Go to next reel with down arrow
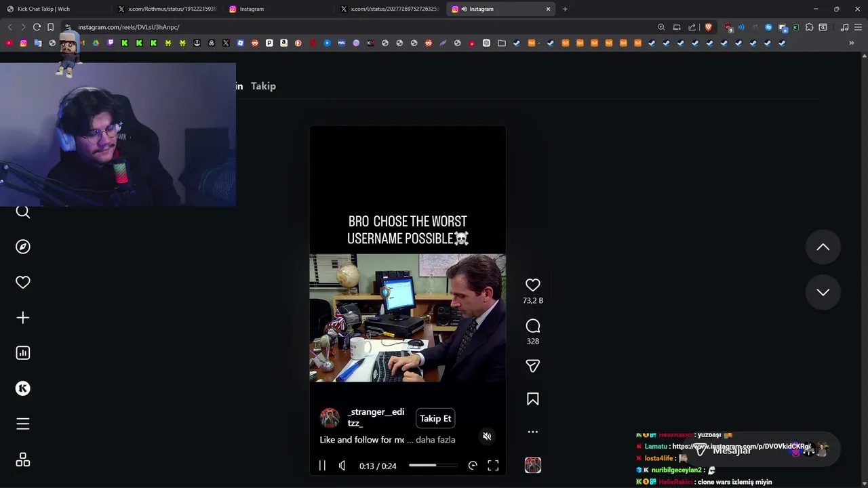 pos(823,292)
